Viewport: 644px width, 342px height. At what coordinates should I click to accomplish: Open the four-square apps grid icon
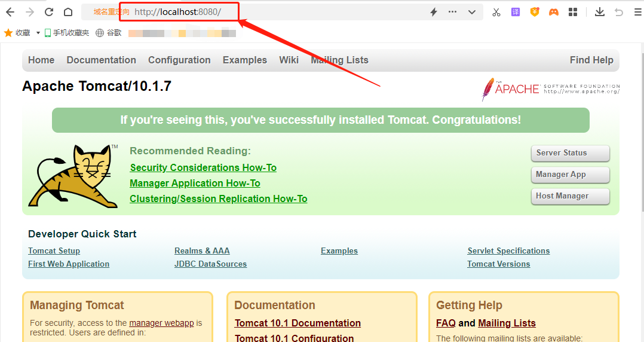[573, 12]
